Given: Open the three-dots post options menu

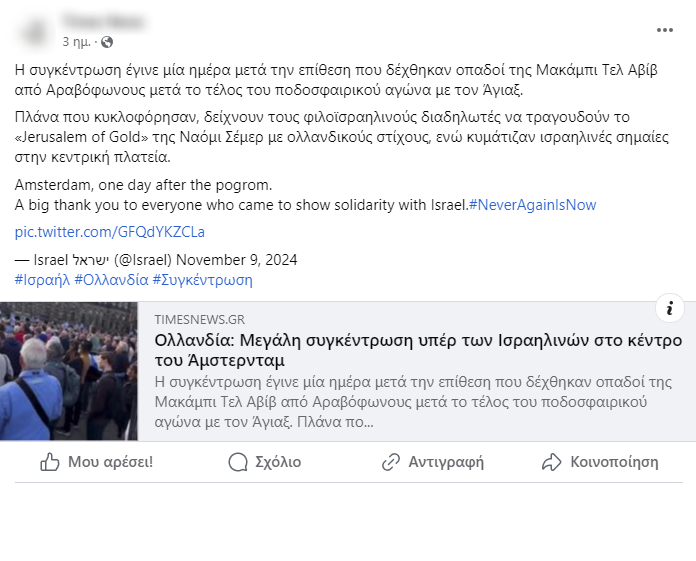Looking at the screenshot, I should tap(664, 30).
